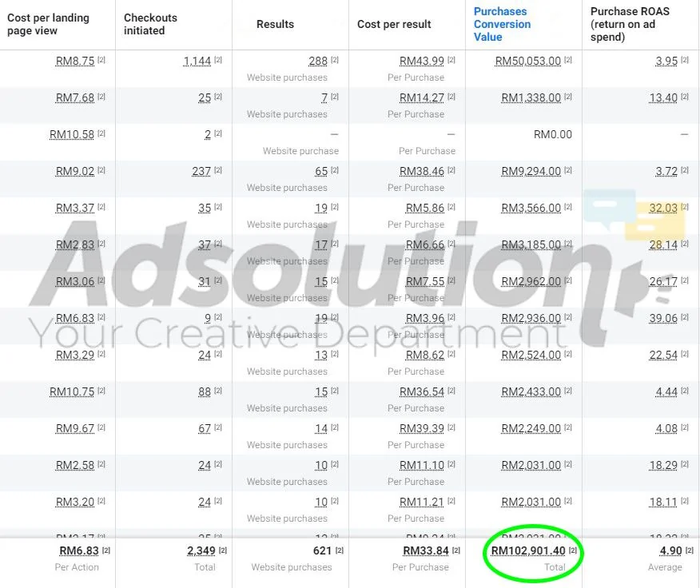
Task: Click the Results column header
Action: [275, 24]
